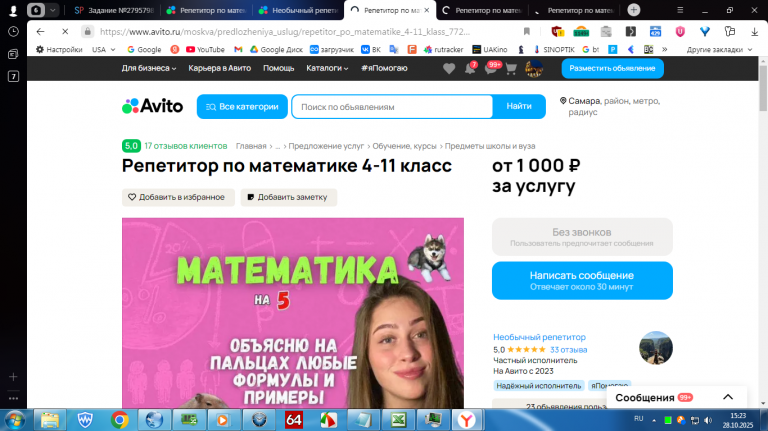Open the site security lock icon
This screenshot has width=768, height=431.
(x=87, y=31)
